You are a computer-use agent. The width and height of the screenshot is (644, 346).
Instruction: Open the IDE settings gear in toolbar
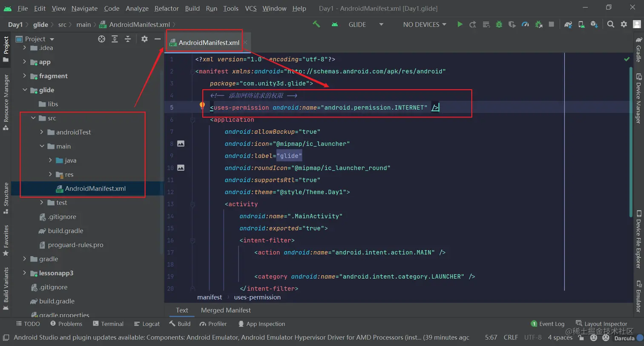[x=624, y=24]
